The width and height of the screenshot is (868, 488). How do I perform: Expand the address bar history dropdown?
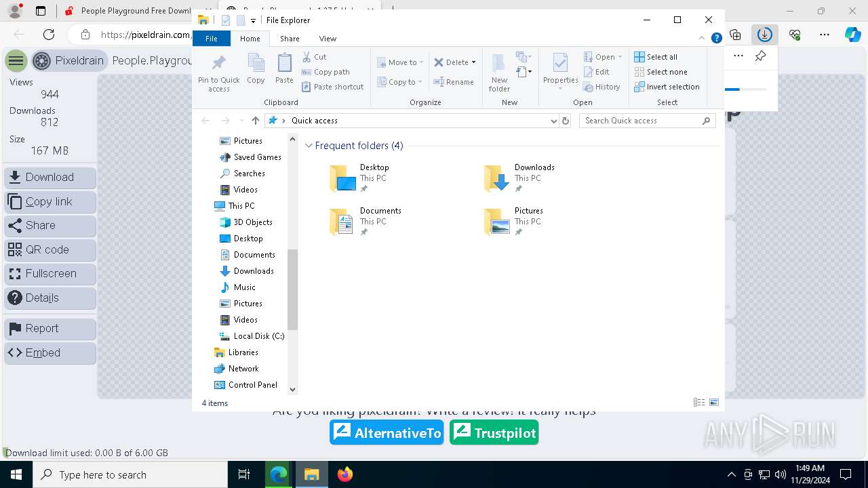coord(554,121)
